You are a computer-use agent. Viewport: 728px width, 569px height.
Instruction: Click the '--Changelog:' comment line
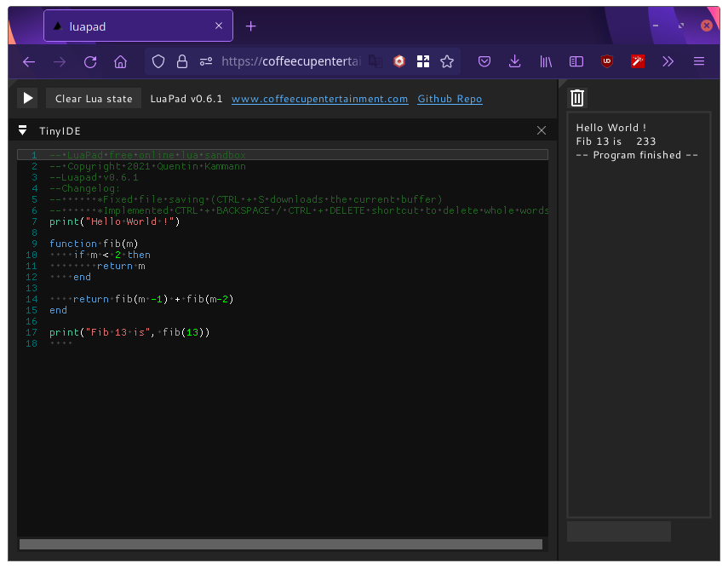[84, 188]
